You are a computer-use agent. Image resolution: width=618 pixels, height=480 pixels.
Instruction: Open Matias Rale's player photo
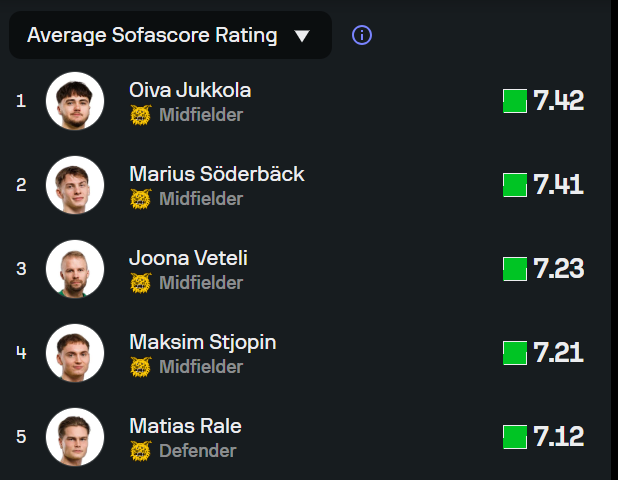tap(75, 437)
